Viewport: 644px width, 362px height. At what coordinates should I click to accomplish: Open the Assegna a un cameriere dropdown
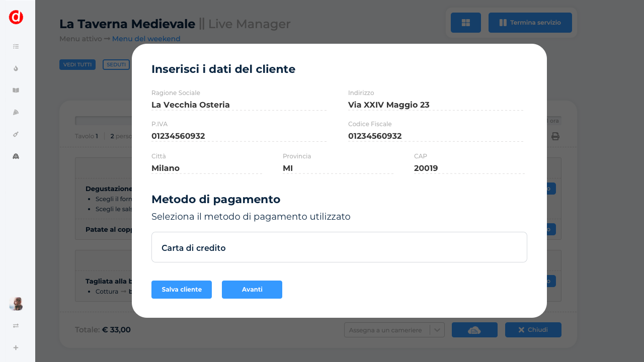394,330
